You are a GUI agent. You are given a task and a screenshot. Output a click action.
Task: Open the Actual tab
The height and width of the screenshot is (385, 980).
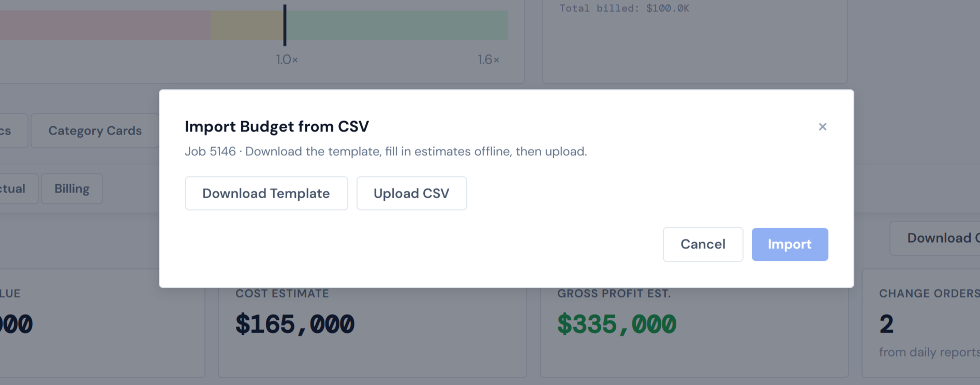12,188
